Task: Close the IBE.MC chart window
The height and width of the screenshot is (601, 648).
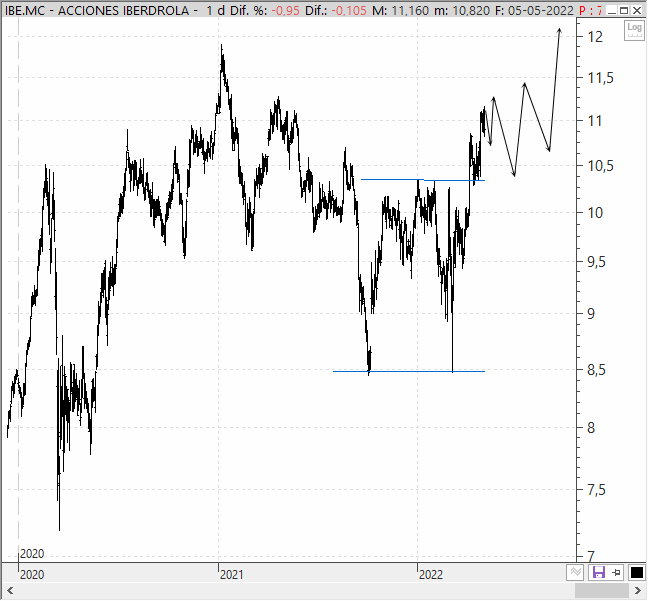Action: [x=637, y=10]
